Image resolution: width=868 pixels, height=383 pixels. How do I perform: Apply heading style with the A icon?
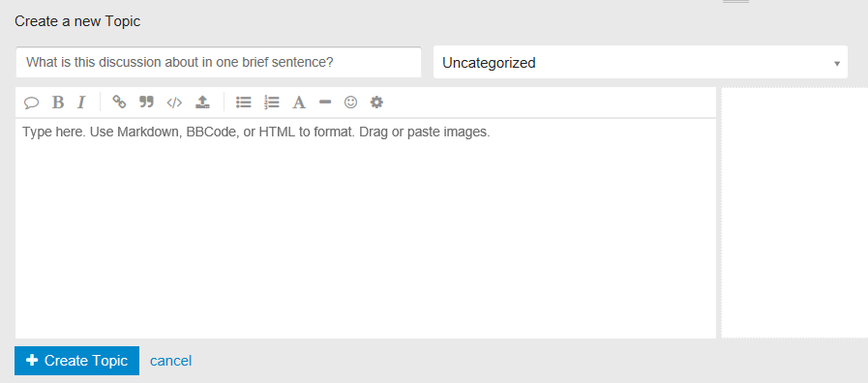299,103
